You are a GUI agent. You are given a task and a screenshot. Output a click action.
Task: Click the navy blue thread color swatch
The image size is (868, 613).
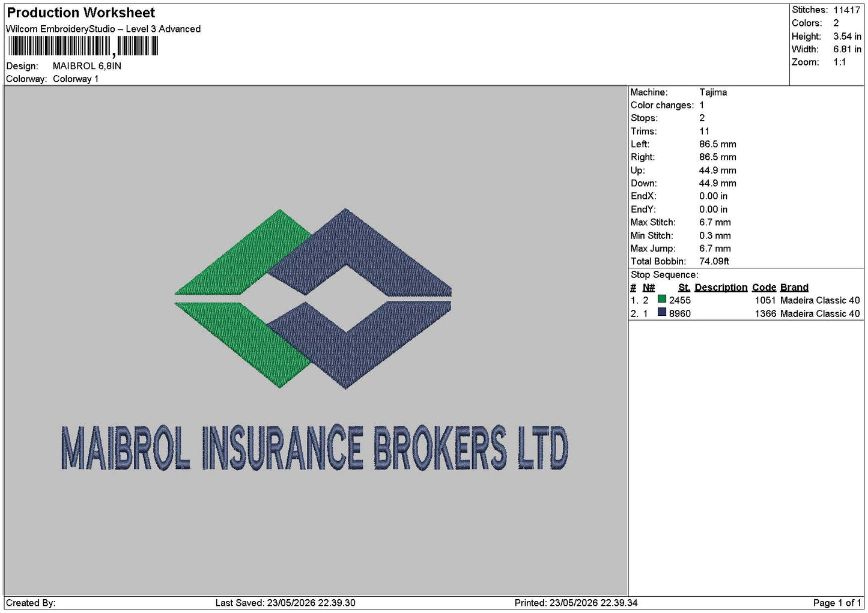pyautogui.click(x=661, y=312)
